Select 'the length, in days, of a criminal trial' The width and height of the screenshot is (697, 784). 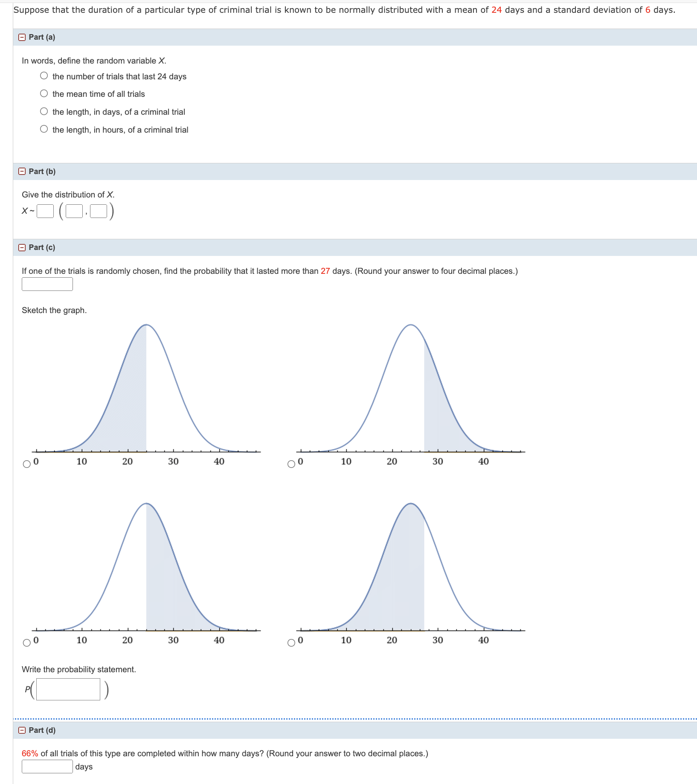[x=44, y=111]
